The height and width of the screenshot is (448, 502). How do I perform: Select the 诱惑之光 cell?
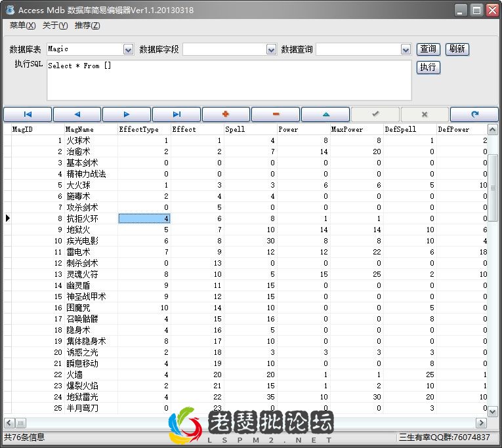(91, 352)
